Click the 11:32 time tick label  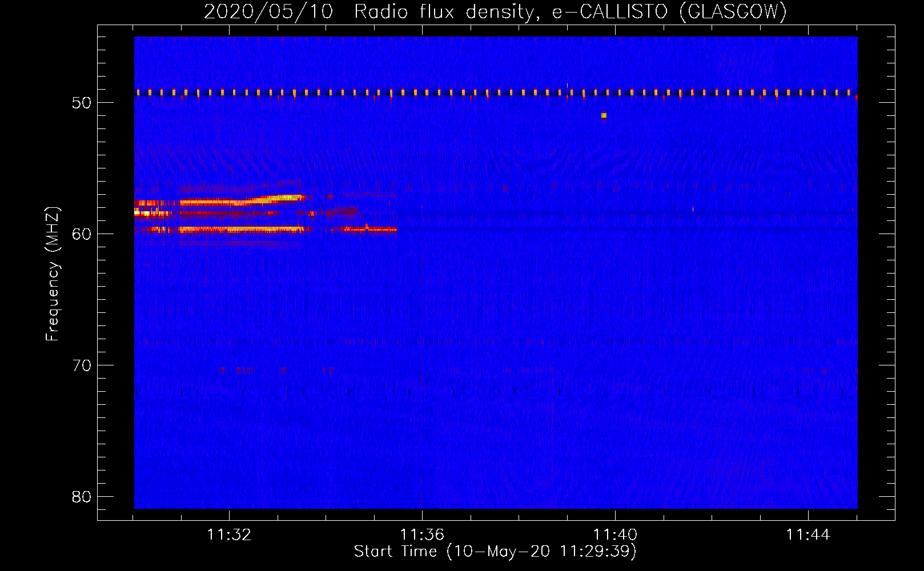coord(229,534)
